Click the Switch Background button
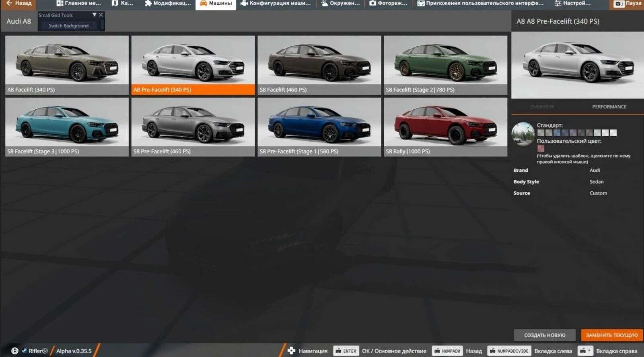 pyautogui.click(x=68, y=26)
